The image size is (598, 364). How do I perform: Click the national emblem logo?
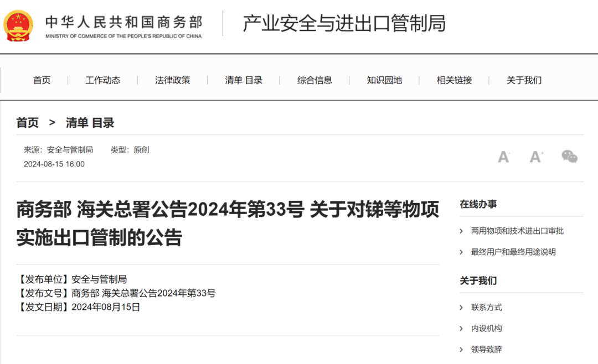(18, 24)
